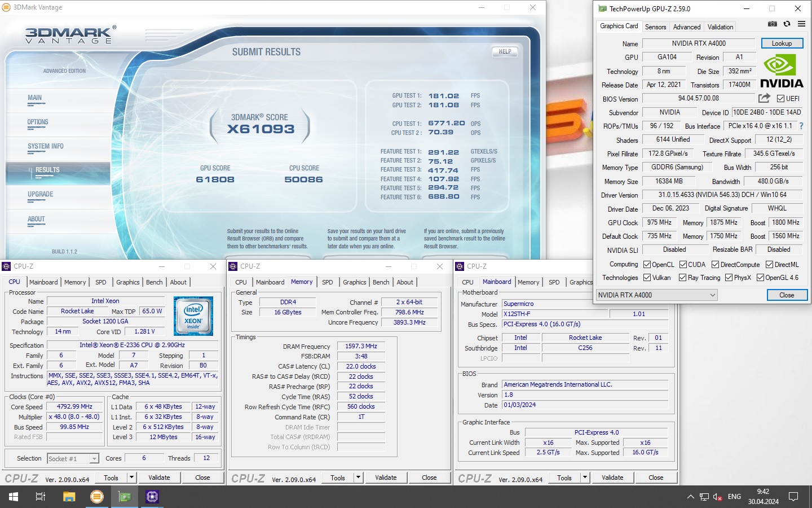
Task: Expand Tools dropdown arrow in Mainboard tab window
Action: click(584, 478)
